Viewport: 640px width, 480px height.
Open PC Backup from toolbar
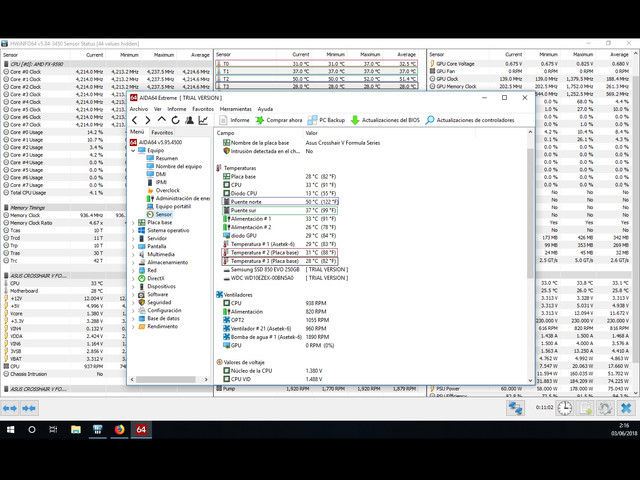point(326,120)
